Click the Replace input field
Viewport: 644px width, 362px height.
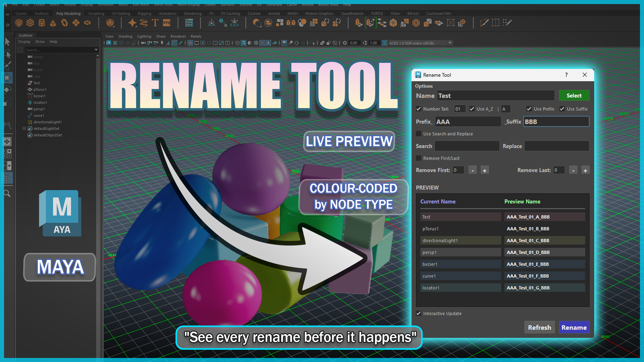click(x=557, y=146)
